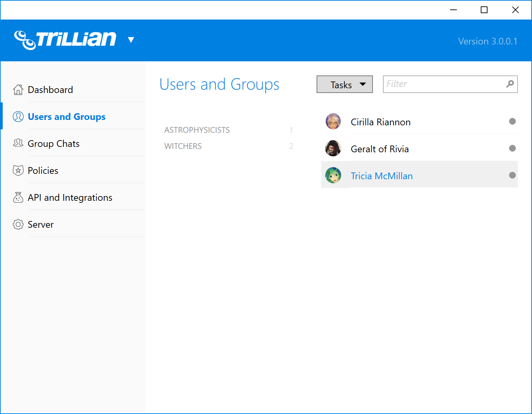
Task: Click the search magnifier icon in Filter box
Action: 510,84
